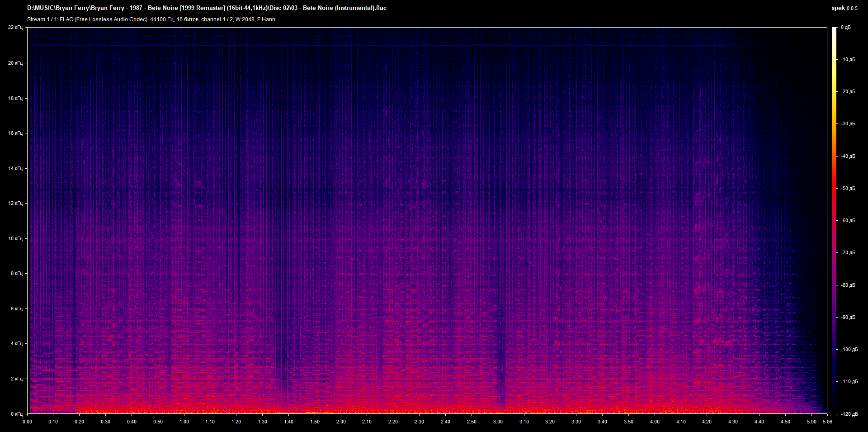Click the -80 дБ level scale label
868x432 pixels.
point(848,285)
